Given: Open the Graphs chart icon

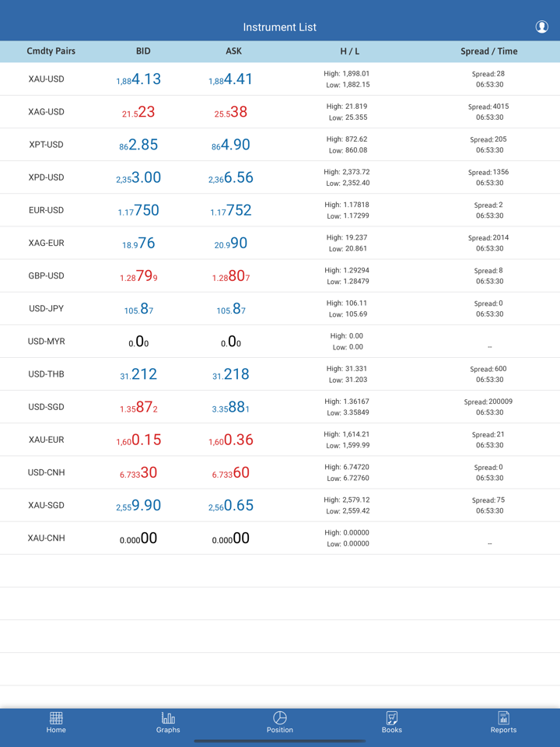Looking at the screenshot, I should tap(168, 718).
